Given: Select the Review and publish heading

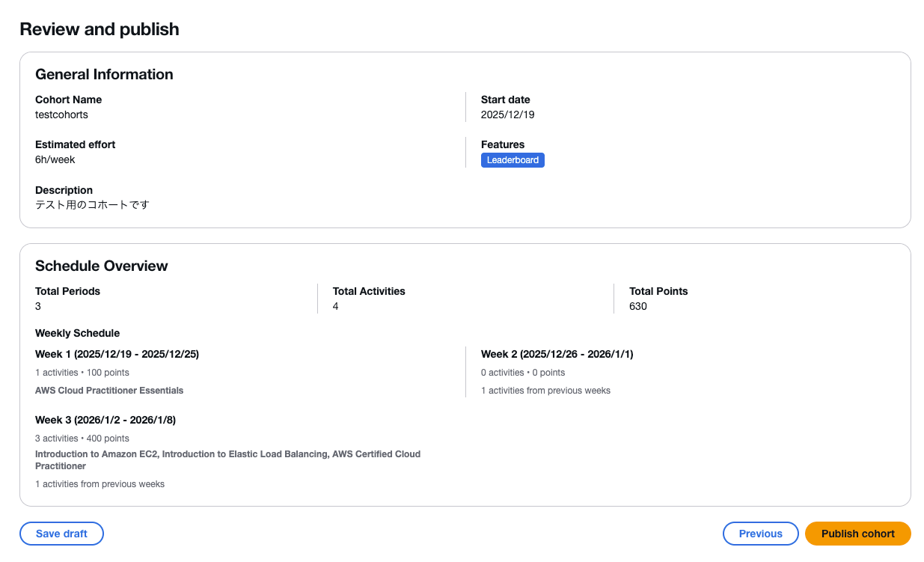Looking at the screenshot, I should pos(100,30).
